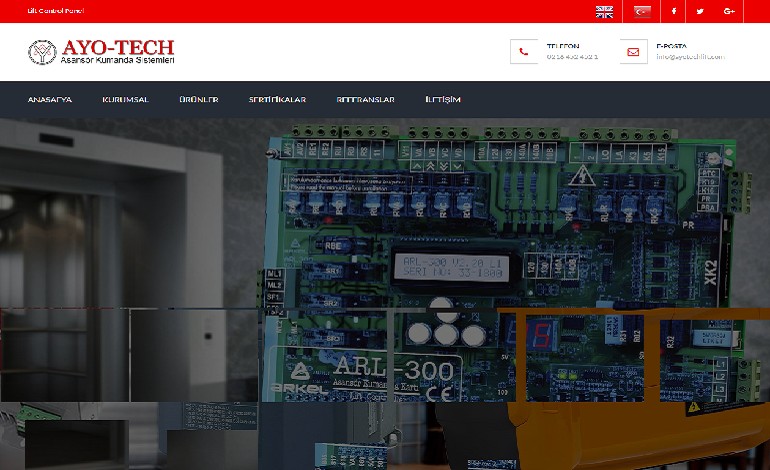Click the 'Lift Control Panel' text
Viewport: 770px width, 470px height.
55,11
